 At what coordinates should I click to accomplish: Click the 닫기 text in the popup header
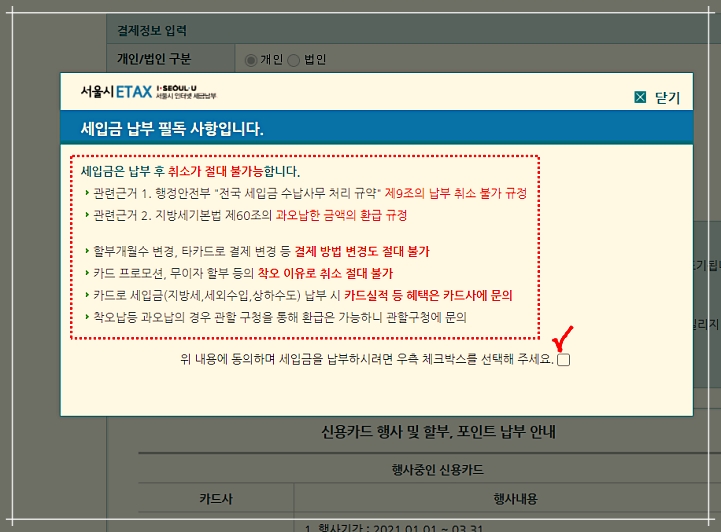point(667,97)
